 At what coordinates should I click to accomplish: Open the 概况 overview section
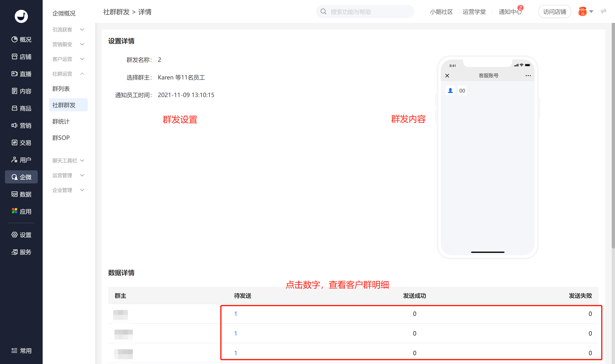pyautogui.click(x=21, y=40)
